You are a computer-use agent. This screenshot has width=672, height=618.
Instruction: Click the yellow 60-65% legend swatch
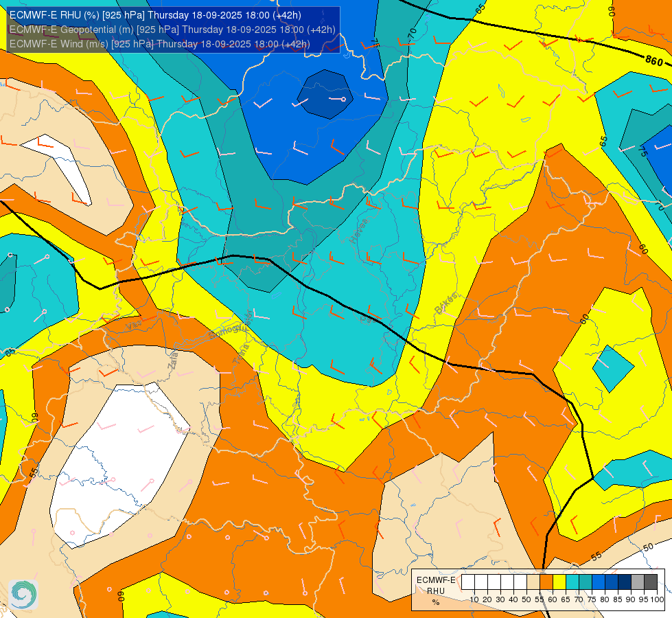pos(559,582)
